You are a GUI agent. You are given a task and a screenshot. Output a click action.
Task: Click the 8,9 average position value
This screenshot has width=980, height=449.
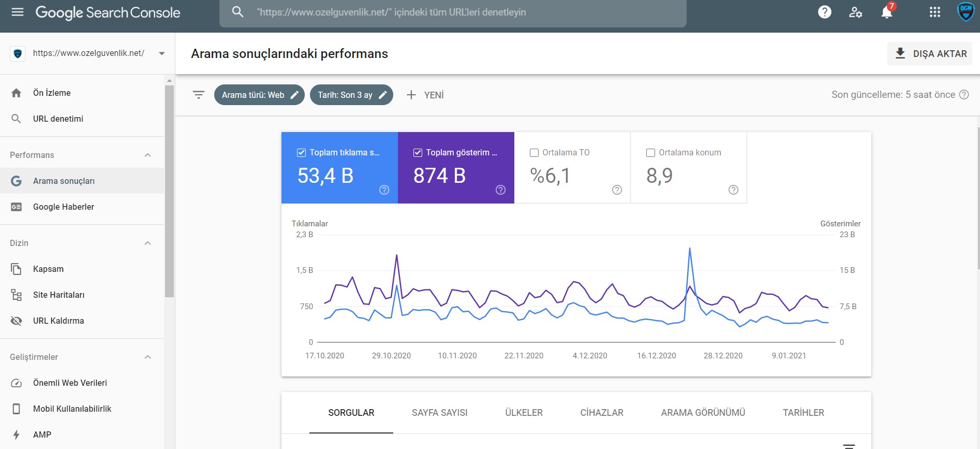pos(659,176)
